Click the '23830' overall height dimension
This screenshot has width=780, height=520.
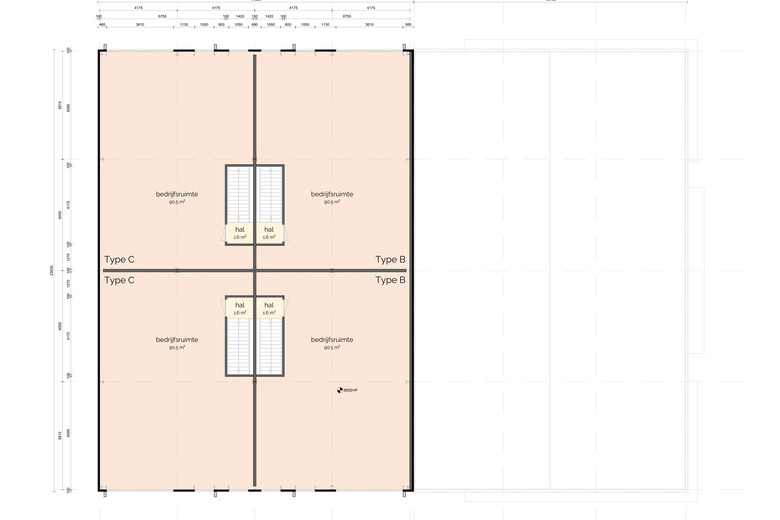click(x=52, y=270)
